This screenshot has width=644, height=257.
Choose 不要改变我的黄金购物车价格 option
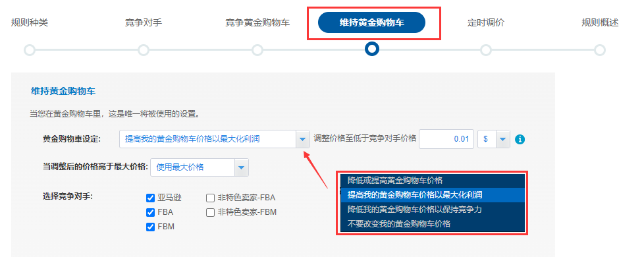[433, 224]
